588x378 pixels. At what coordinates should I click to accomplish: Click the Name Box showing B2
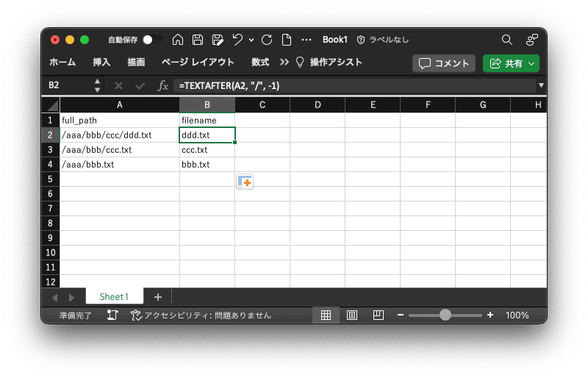(x=69, y=85)
